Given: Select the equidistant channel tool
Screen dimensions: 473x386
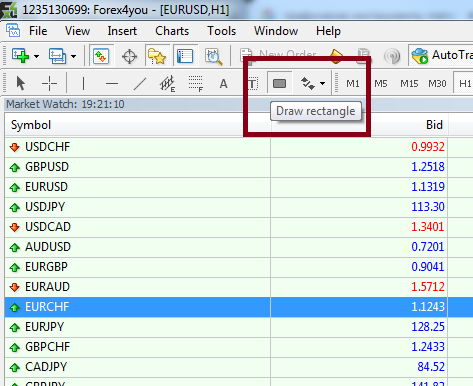Looking at the screenshot, I should point(167,83).
